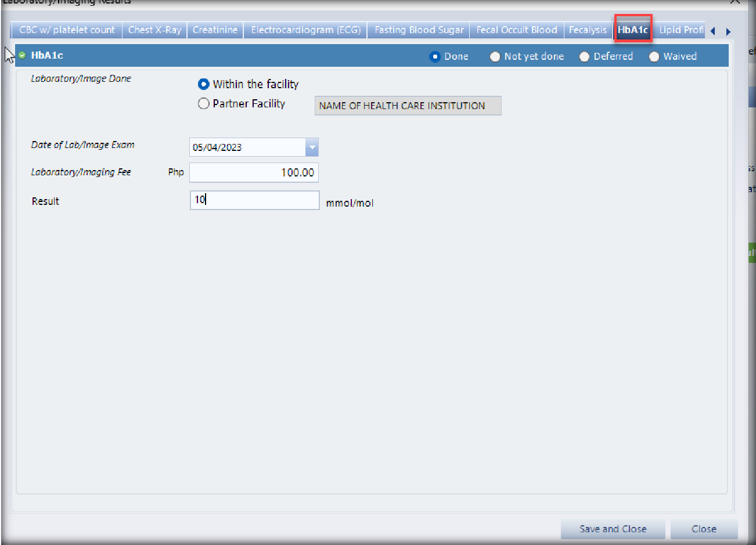Image resolution: width=756 pixels, height=545 pixels.
Task: Choose the Deferred option
Action: click(x=584, y=56)
